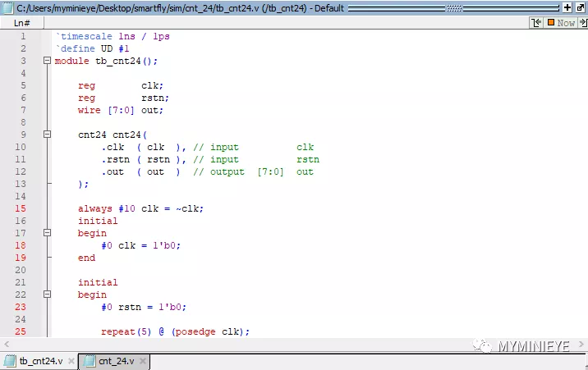The height and width of the screenshot is (370, 588).
Task: Set breakpoint on line number 23
Action: 21,307
